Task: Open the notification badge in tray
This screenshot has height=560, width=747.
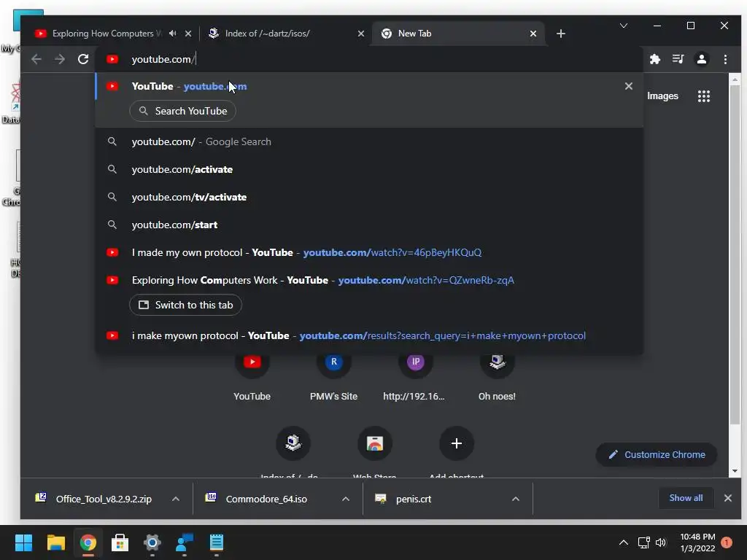Action: 727,542
